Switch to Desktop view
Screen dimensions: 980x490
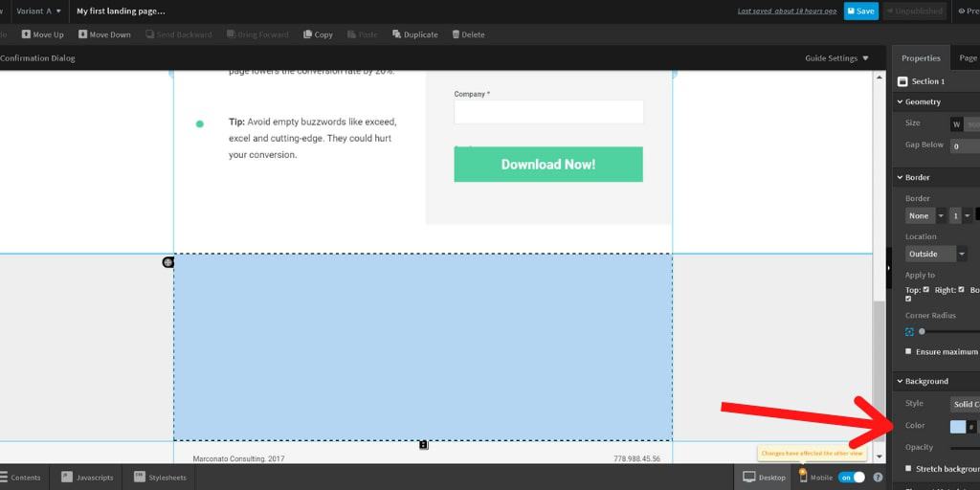tap(764, 478)
